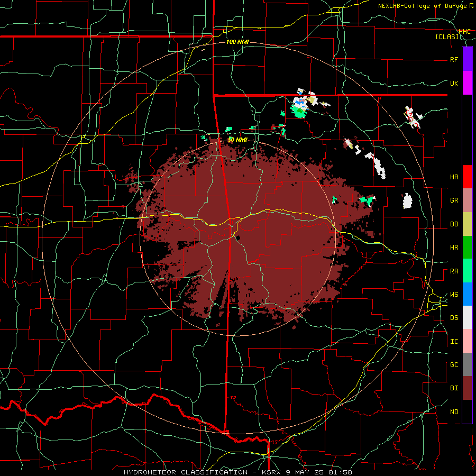Select the 'HR' legend label
Image resolution: width=476 pixels, height=476 pixels.
coord(454,248)
